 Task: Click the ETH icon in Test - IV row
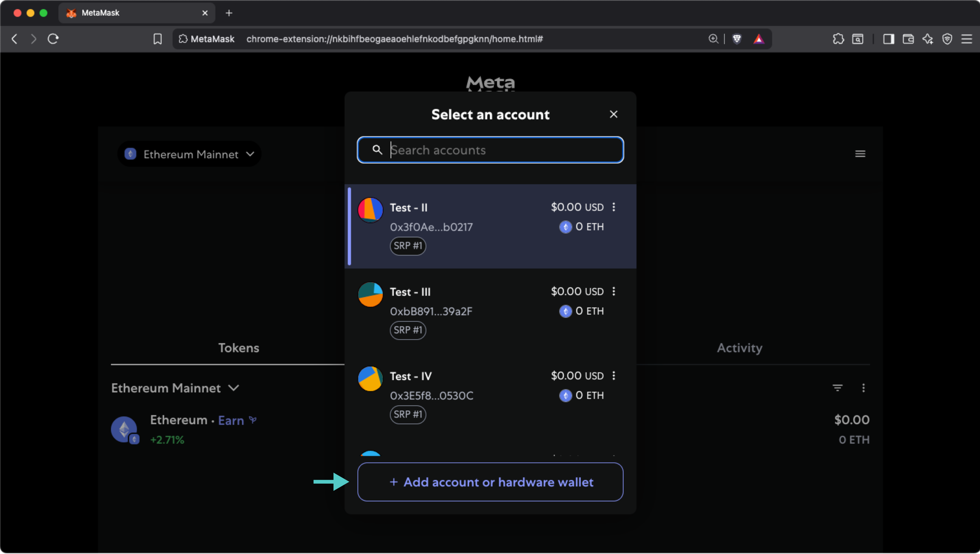click(x=565, y=396)
